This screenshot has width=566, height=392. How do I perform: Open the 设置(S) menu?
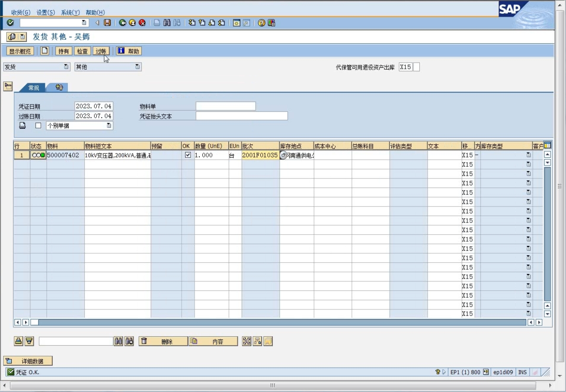(45, 13)
